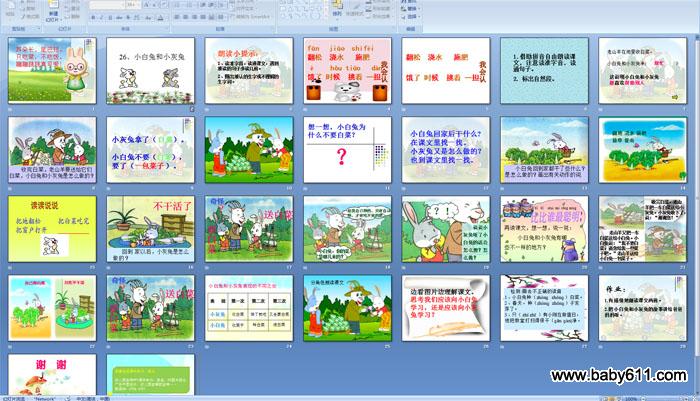
Task: Toggle Bold formatting in the font group
Action: 93,17
